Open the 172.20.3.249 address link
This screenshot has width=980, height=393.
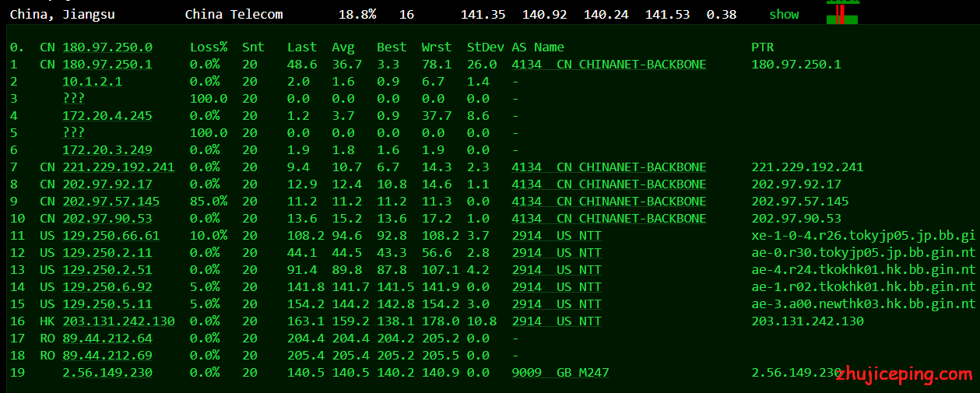(107, 150)
